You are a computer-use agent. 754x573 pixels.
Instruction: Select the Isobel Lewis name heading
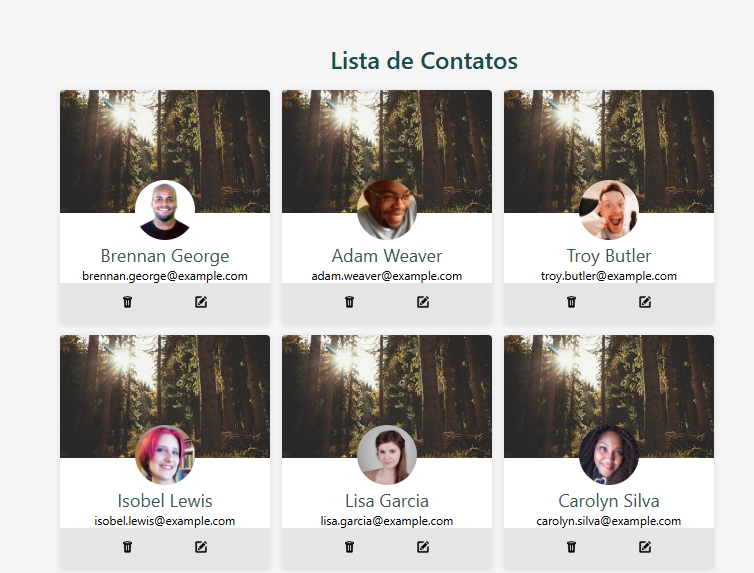[165, 501]
